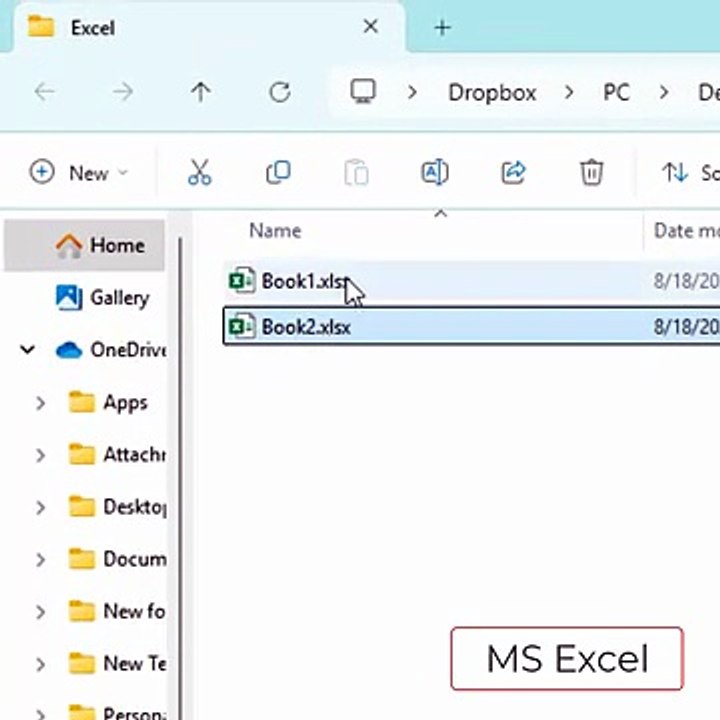Select the Apps folder in sidebar
Viewport: 720px width, 720px height.
pos(108,403)
